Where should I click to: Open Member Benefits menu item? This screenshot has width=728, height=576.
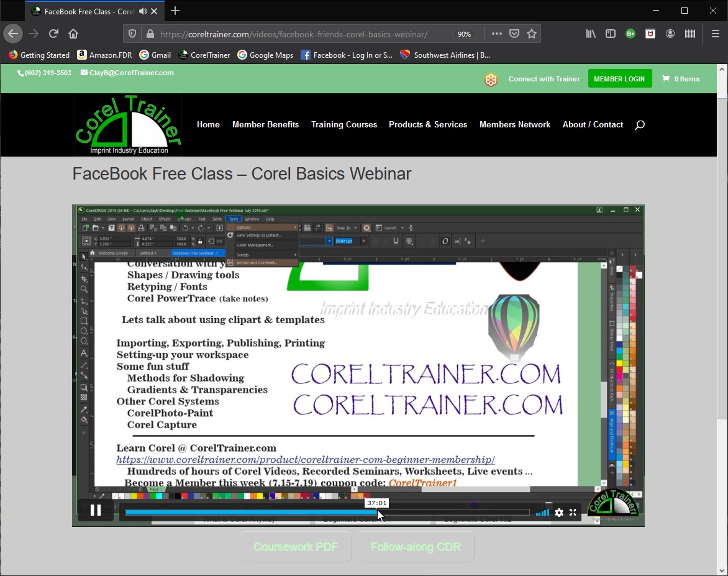pos(266,124)
